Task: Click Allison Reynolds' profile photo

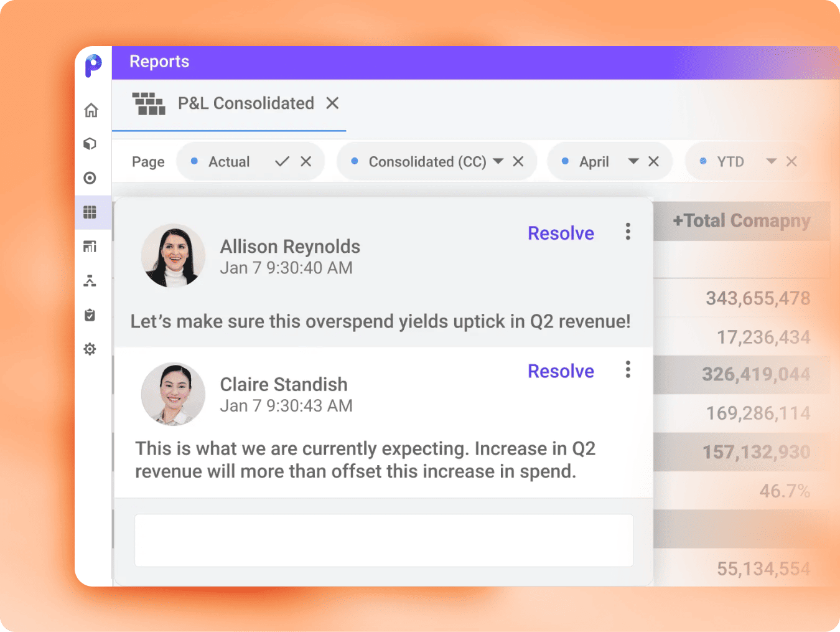Action: click(x=173, y=255)
